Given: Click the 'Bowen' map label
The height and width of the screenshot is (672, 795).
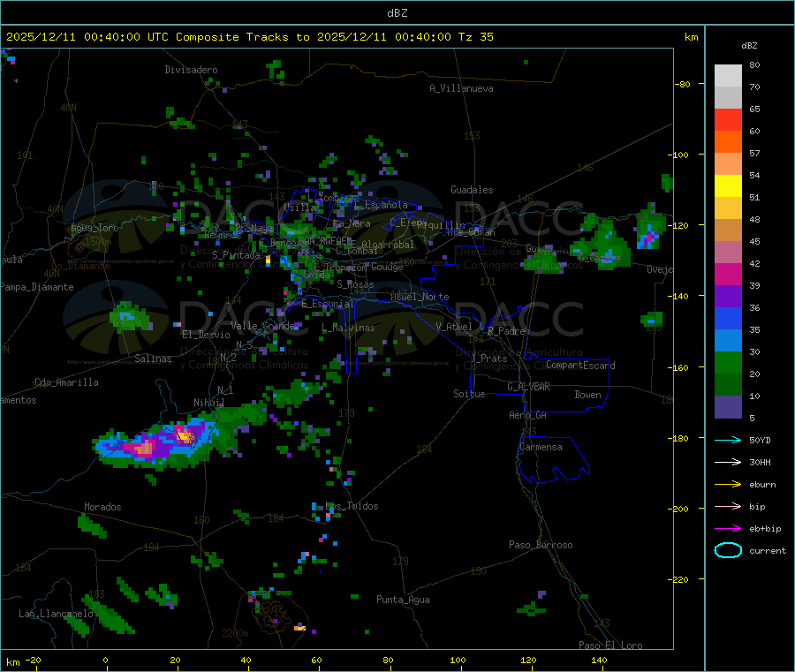Looking at the screenshot, I should click(587, 395).
